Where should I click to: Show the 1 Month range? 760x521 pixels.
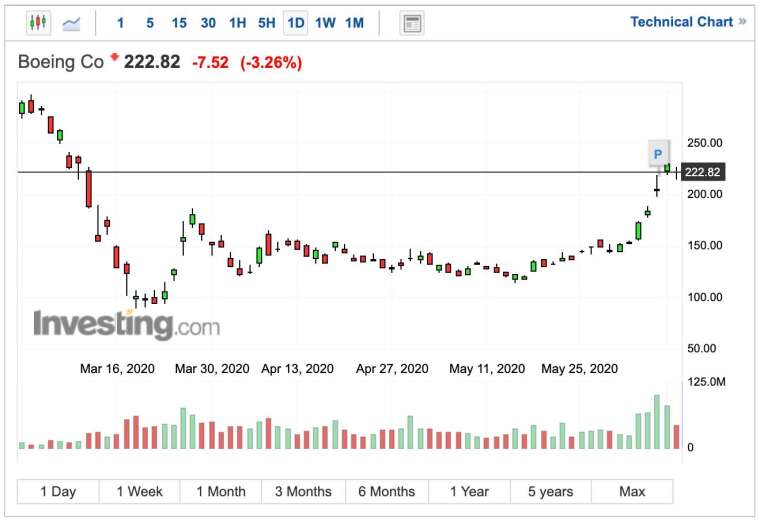(221, 491)
